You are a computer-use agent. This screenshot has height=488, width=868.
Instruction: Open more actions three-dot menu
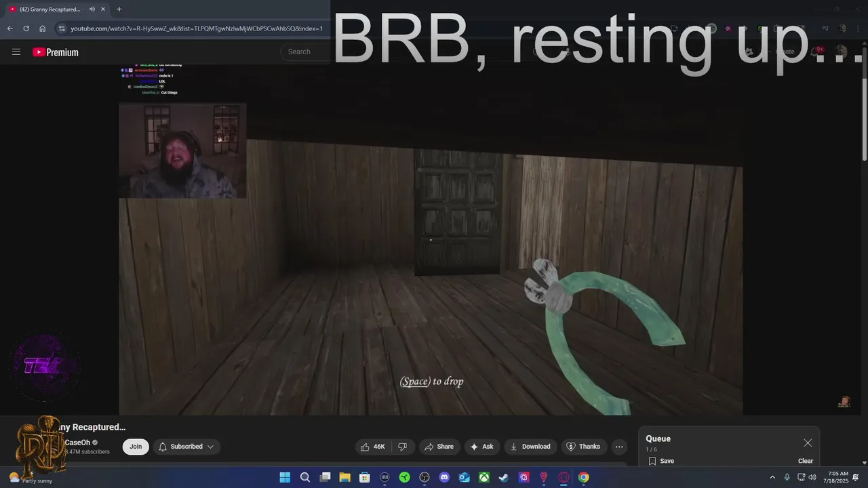619,447
